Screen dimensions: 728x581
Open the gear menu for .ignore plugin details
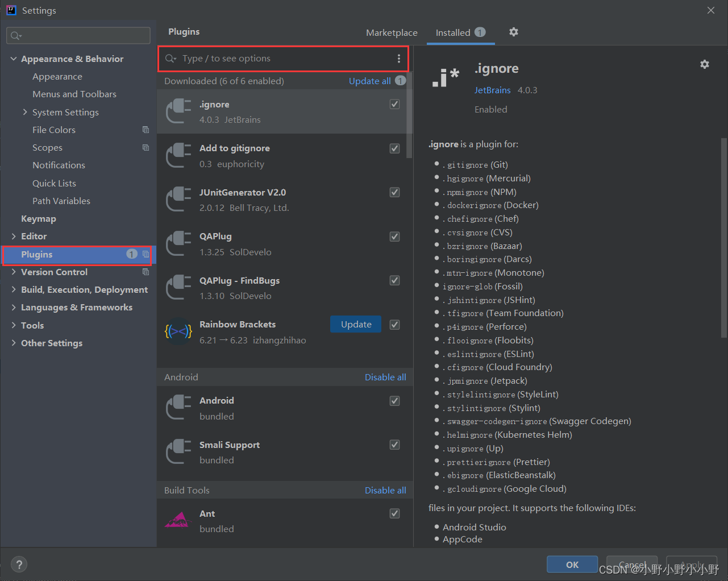tap(705, 64)
